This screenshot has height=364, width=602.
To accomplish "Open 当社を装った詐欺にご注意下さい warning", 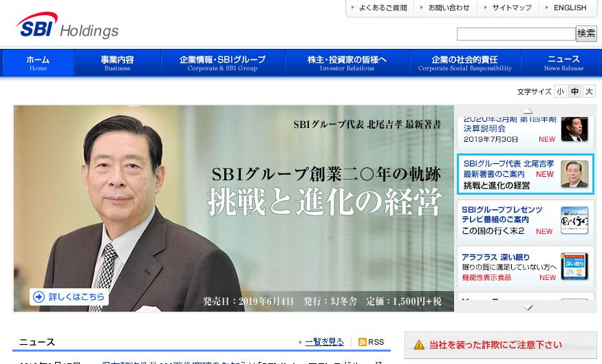I will point(501,345).
